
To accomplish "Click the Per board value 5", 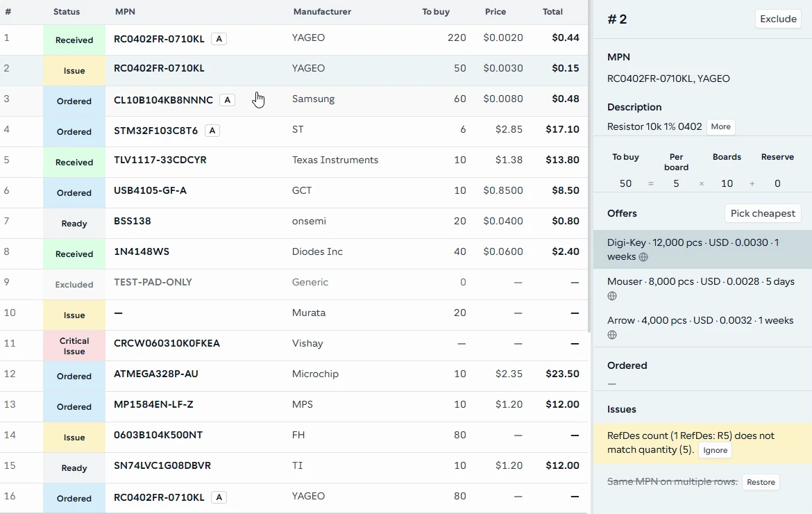I will pyautogui.click(x=676, y=183).
